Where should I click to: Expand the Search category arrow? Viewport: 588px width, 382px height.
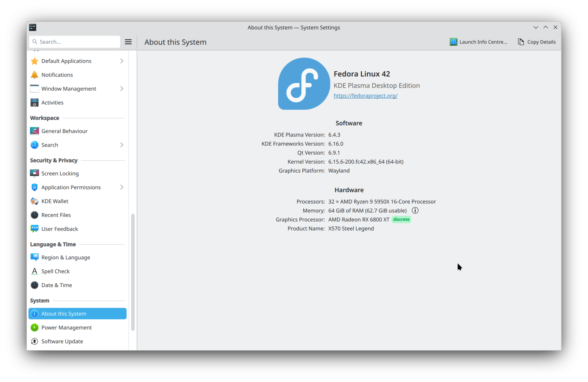tap(122, 145)
